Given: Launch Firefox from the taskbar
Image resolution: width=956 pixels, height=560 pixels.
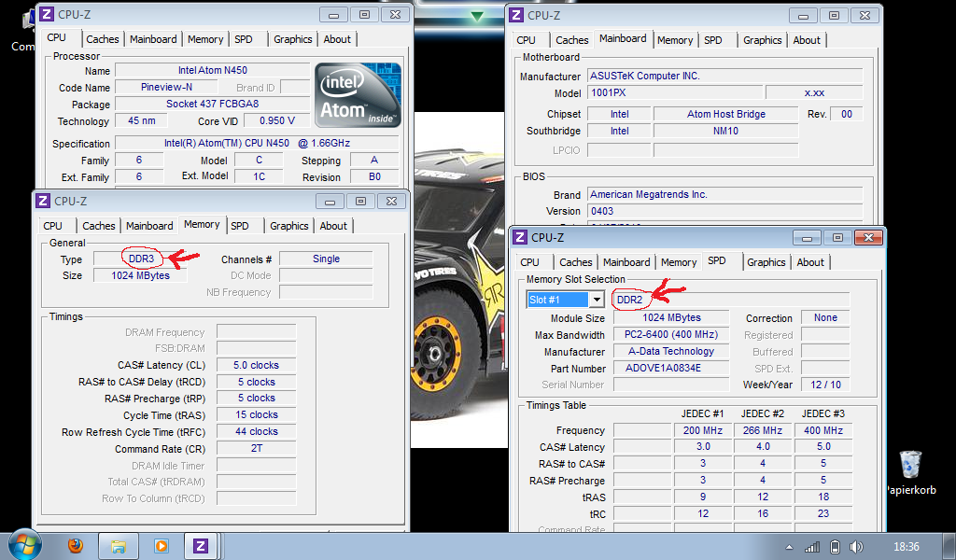Looking at the screenshot, I should (x=76, y=545).
